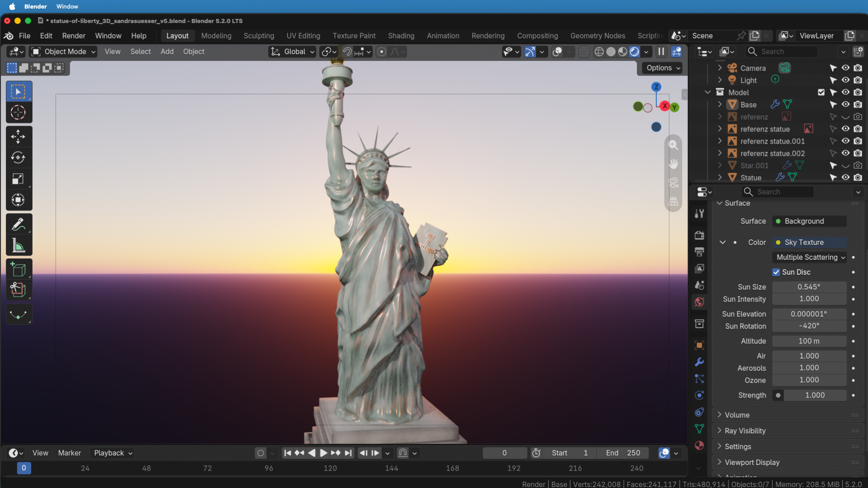The width and height of the screenshot is (868, 488).
Task: Hide Camera in viewport via eye icon
Action: click(845, 68)
